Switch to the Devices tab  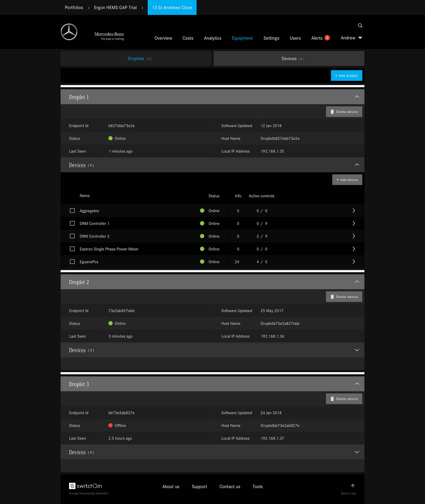pyautogui.click(x=289, y=59)
